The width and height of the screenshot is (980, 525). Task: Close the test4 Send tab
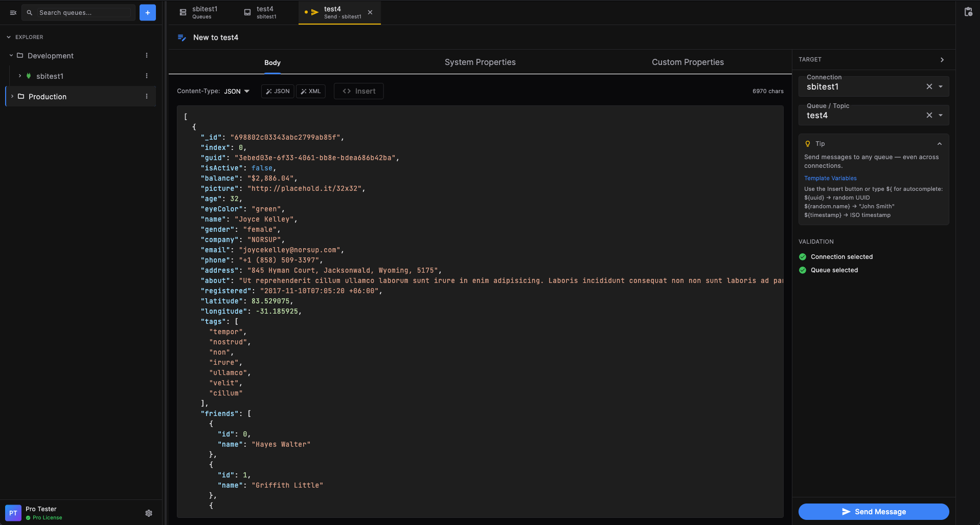click(370, 13)
